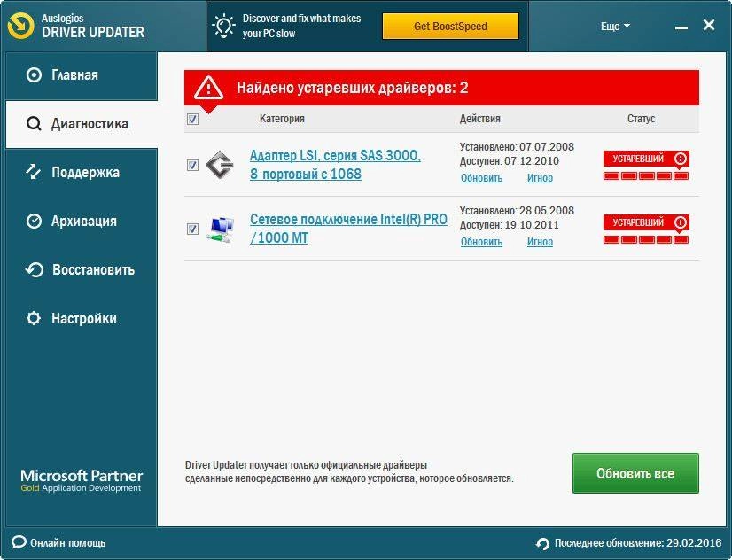Click the Get BoostSpeed button
Viewport: 732px width, 560px height.
[450, 26]
